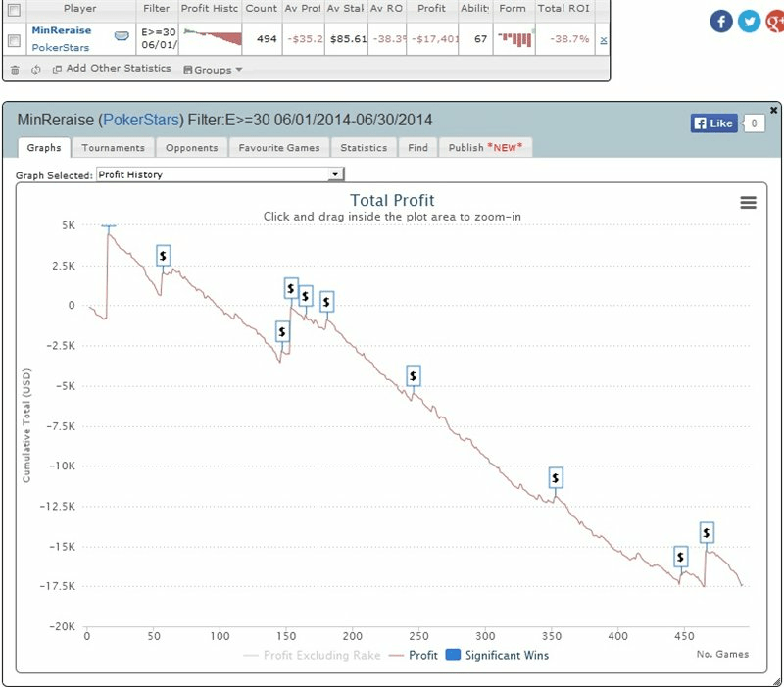This screenshot has width=784, height=687.
Task: Click the $ win marker near game 55
Action: coord(163,256)
